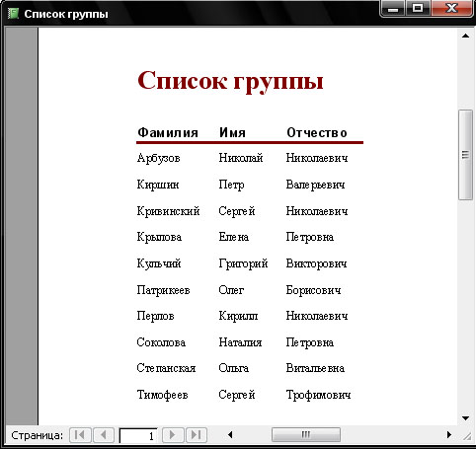Close the Список группы window
The image size is (476, 449).
[x=452, y=8]
